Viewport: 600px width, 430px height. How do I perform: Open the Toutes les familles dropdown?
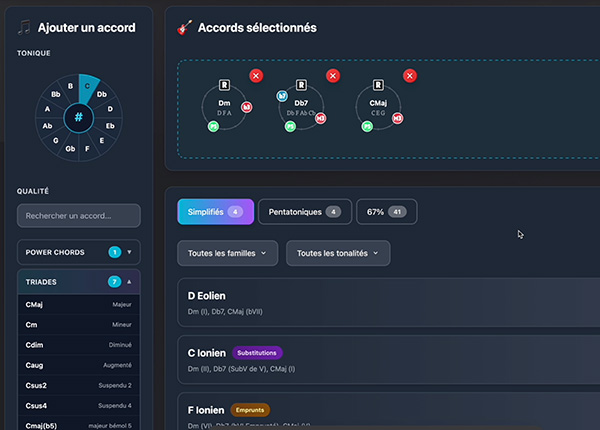pos(227,253)
